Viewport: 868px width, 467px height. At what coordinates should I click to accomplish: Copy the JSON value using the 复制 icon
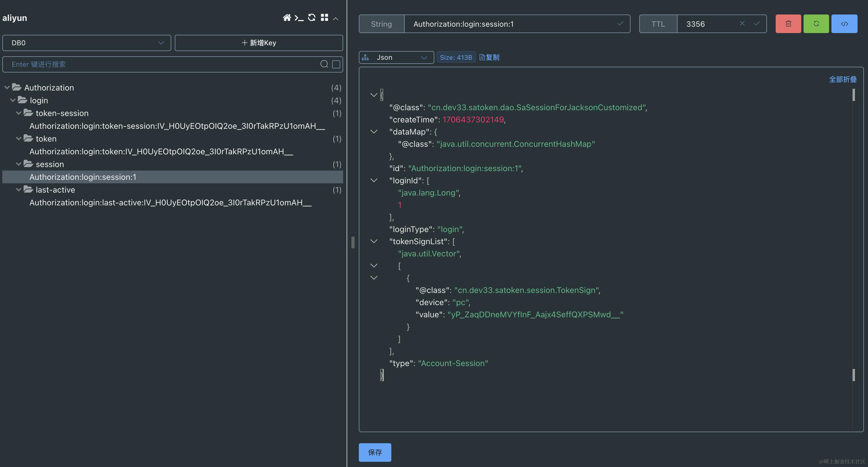[489, 57]
